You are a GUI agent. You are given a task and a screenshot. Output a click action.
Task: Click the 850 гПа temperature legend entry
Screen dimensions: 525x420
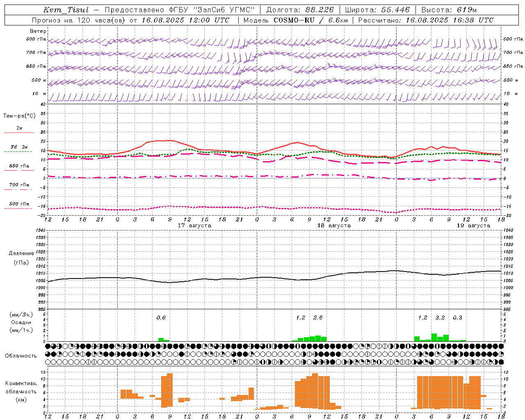19,166
